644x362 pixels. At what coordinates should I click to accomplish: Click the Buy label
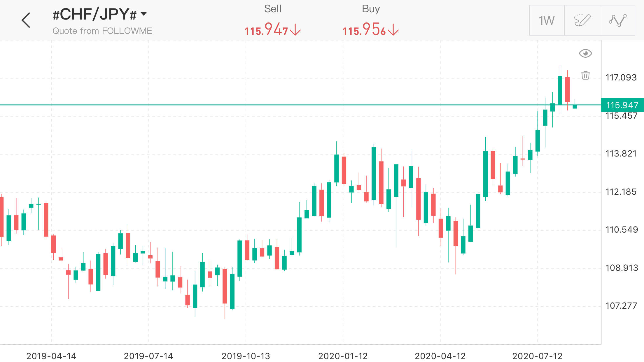pyautogui.click(x=371, y=9)
